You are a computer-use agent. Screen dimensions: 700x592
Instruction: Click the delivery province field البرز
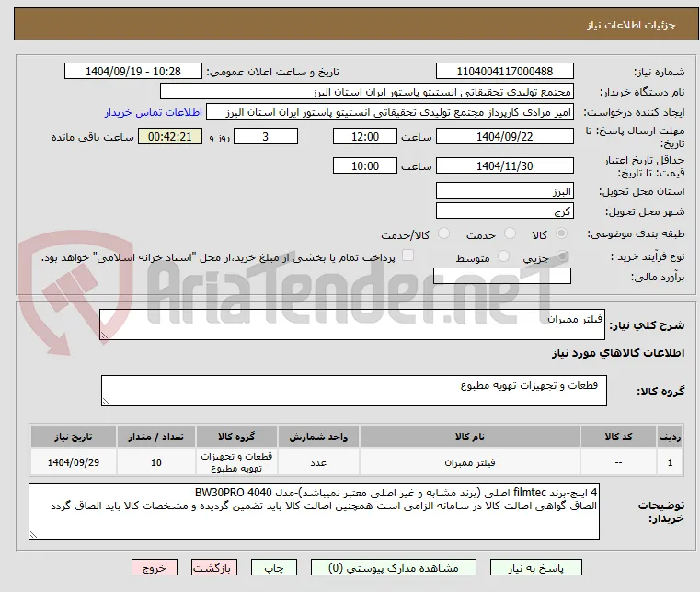504,191
